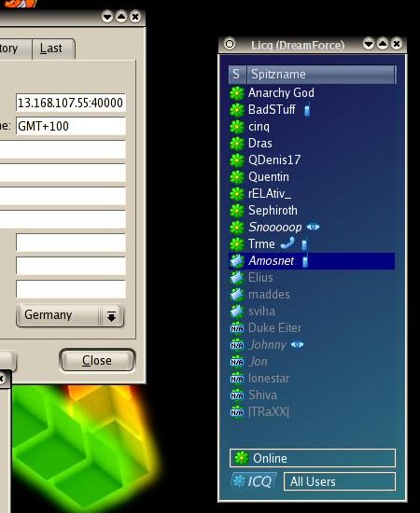The width and height of the screenshot is (420, 513).
Task: Open the Germany country dropdown
Action: coord(70,315)
